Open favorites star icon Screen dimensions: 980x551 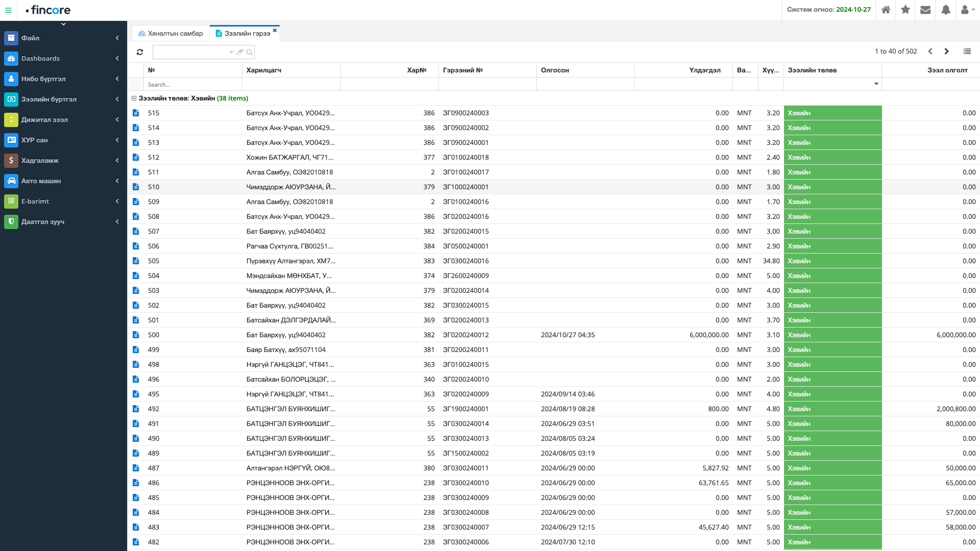[905, 10]
